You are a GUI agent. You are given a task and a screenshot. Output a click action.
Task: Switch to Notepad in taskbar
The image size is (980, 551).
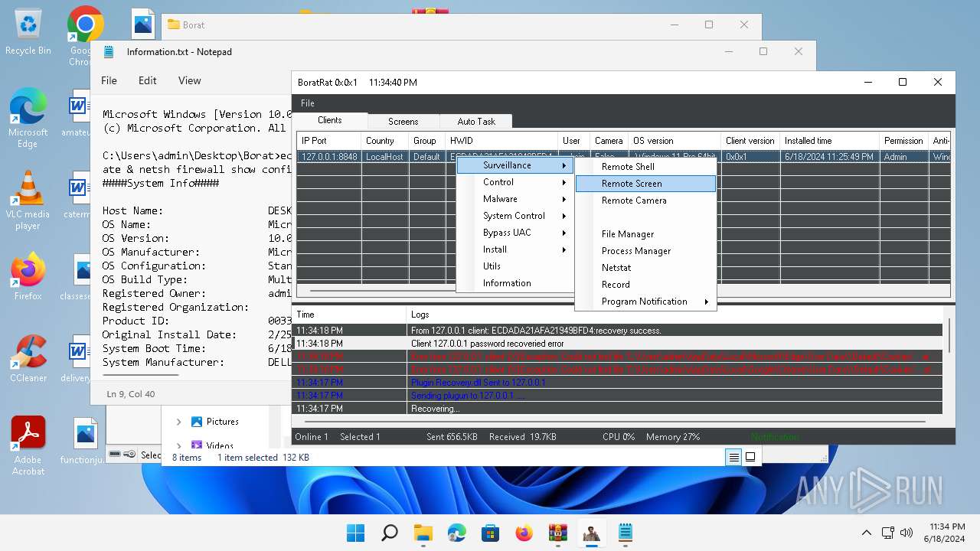click(x=625, y=533)
